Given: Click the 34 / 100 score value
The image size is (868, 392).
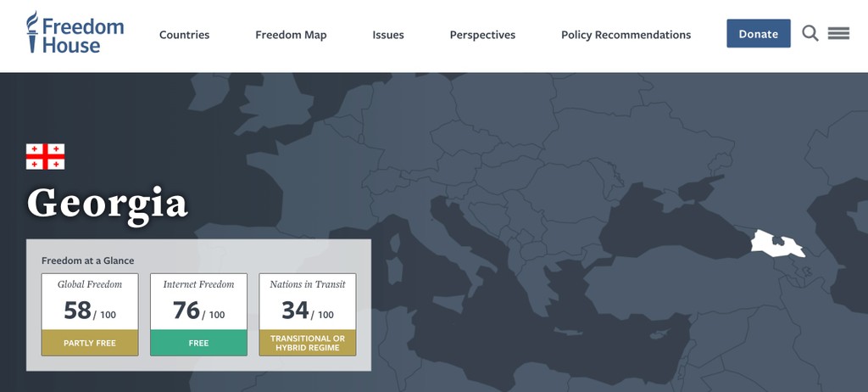Looking at the screenshot, I should 307,311.
